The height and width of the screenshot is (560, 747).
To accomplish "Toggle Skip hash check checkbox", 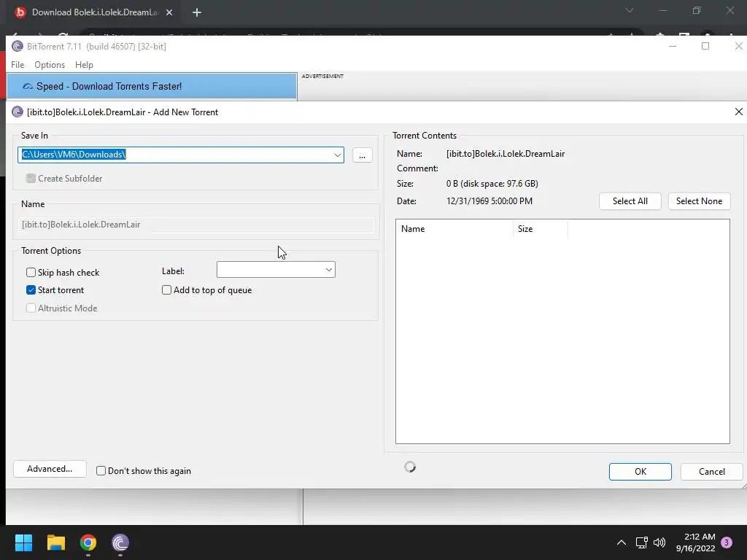I will (31, 273).
